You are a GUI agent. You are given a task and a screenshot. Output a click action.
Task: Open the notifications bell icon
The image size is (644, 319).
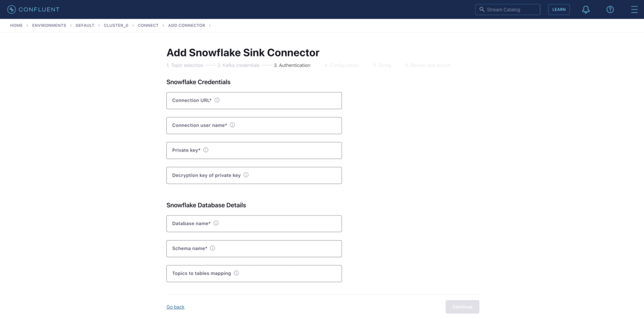[x=586, y=9]
